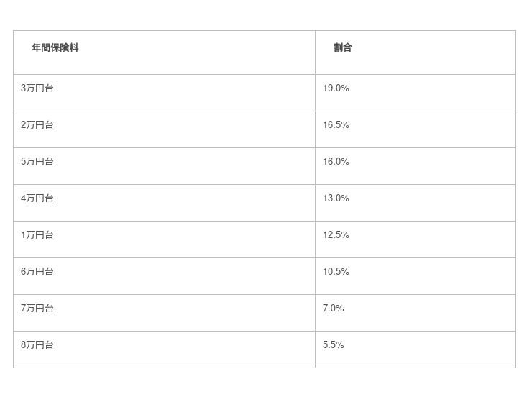Select the 7万円台 row label
This screenshot has width=532, height=397.
[37, 309]
